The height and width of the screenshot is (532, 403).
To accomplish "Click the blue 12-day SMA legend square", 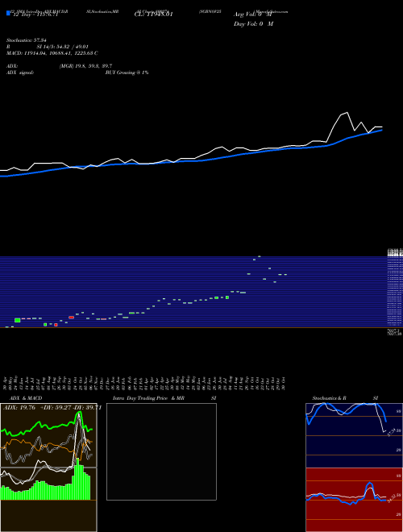I will (x=8, y=14).
